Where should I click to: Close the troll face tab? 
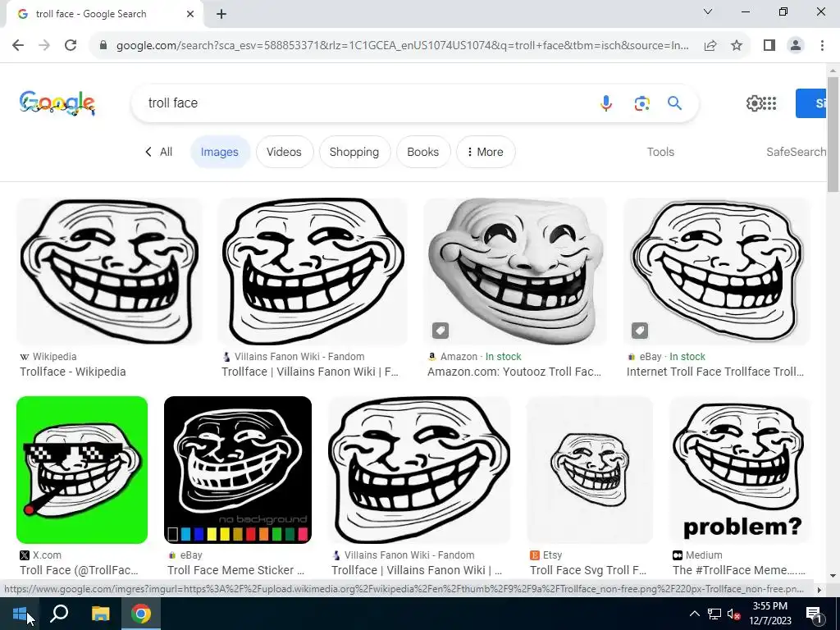coord(190,14)
